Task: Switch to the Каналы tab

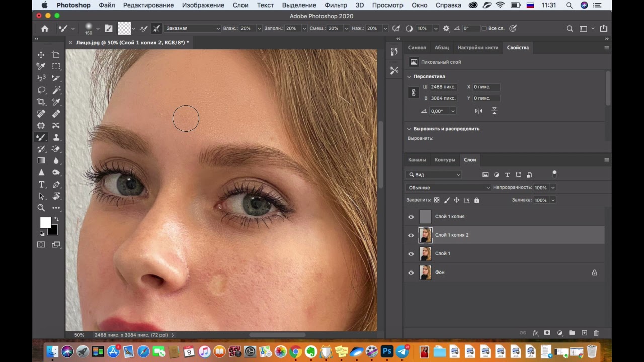Action: click(x=417, y=160)
